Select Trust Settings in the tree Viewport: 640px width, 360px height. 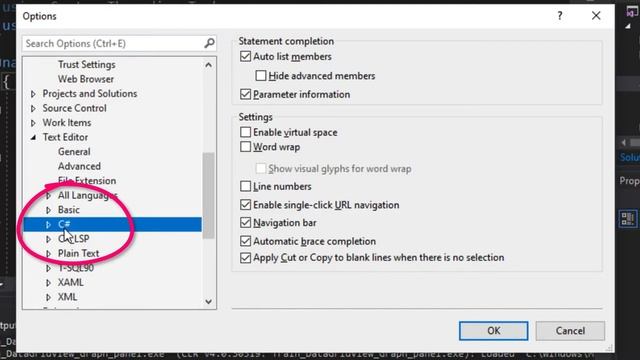(x=87, y=64)
